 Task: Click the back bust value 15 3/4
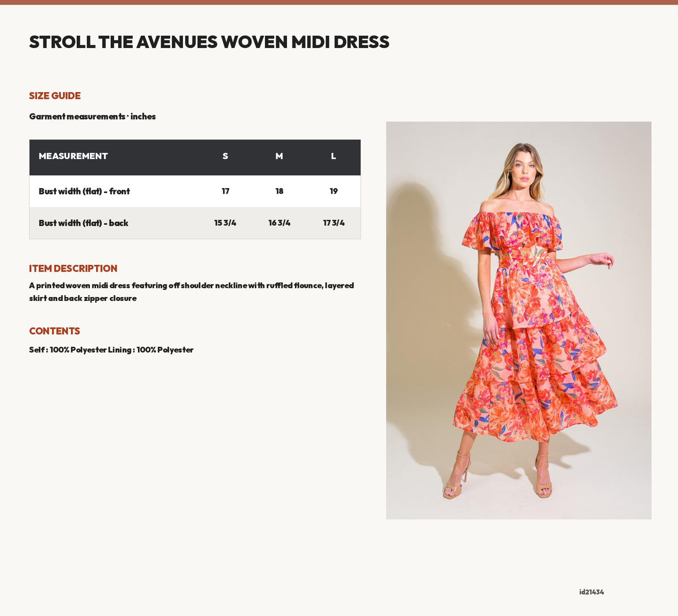click(x=225, y=223)
